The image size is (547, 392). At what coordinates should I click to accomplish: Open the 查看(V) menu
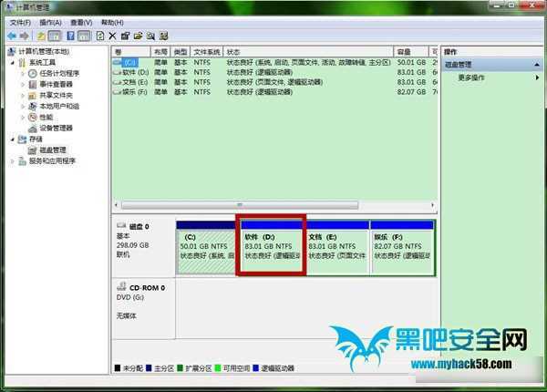[x=81, y=23]
